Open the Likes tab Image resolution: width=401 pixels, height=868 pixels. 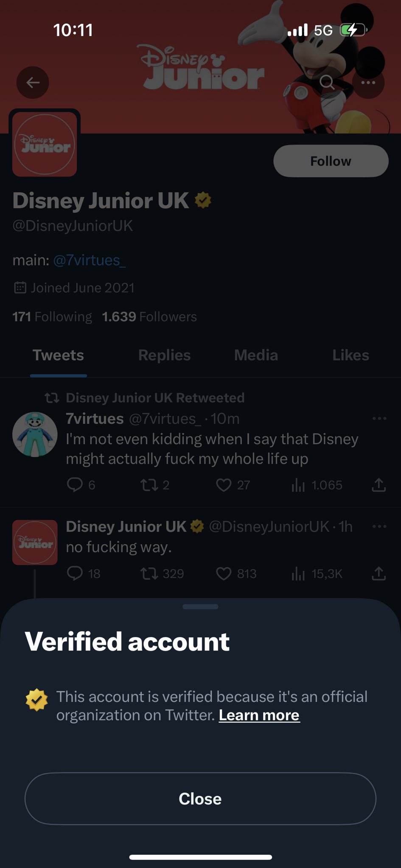(x=351, y=355)
